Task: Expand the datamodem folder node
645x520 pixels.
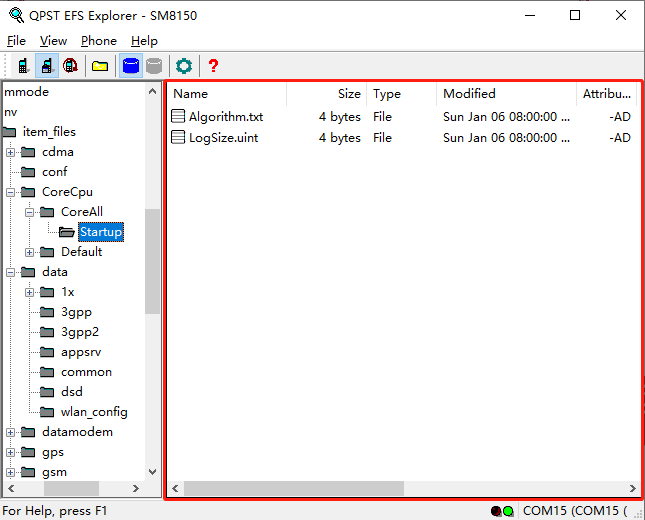Action: point(11,432)
